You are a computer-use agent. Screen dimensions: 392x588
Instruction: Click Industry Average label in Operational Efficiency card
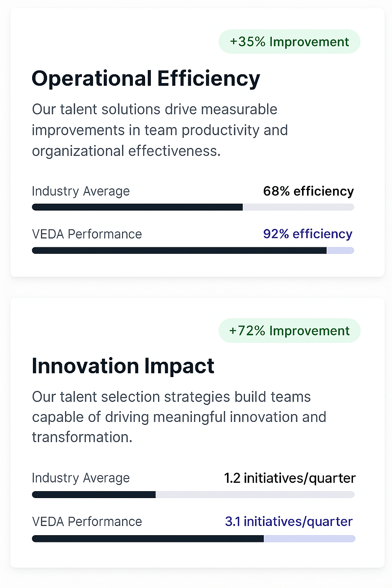(81, 191)
